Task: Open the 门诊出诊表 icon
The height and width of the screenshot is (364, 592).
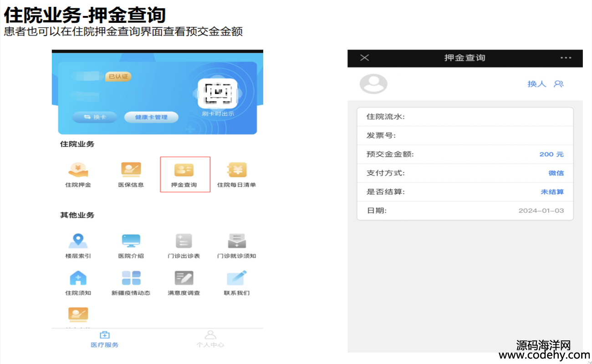Action: pyautogui.click(x=184, y=241)
